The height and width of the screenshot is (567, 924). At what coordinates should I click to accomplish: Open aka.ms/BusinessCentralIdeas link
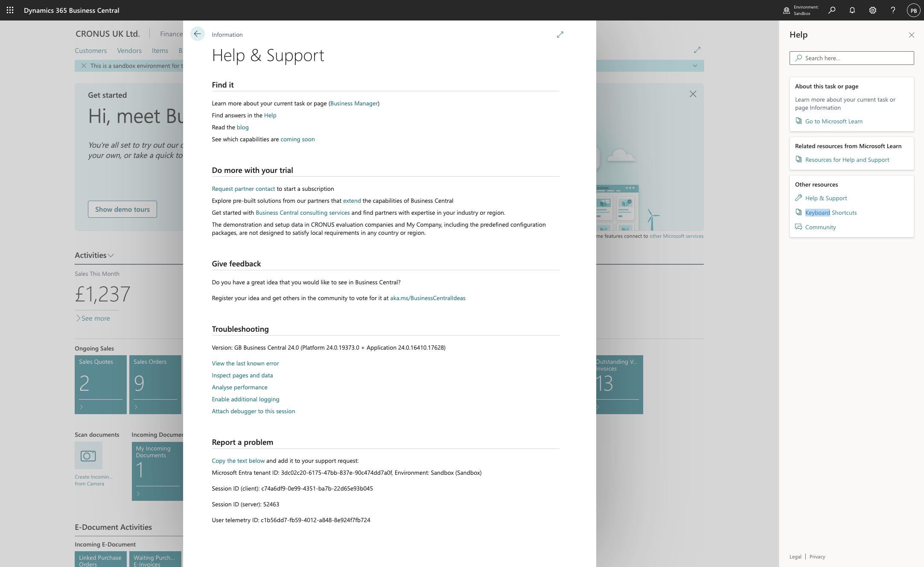428,298
